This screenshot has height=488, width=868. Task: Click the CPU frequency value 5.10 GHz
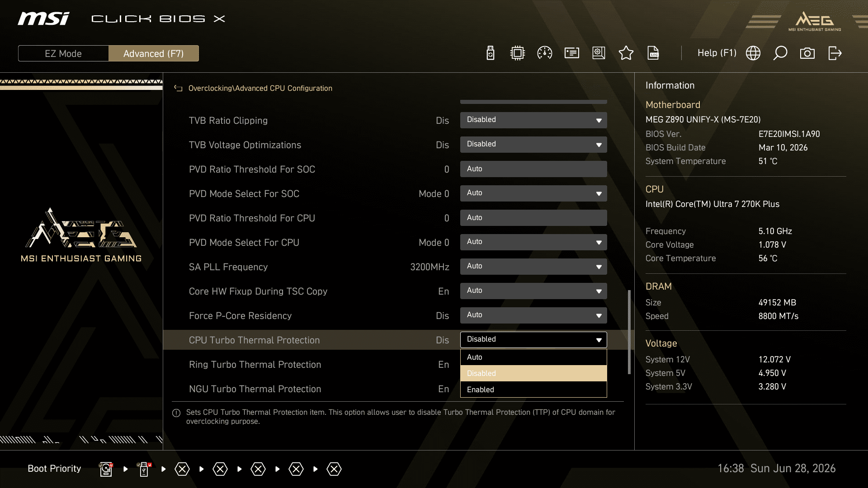(x=775, y=231)
